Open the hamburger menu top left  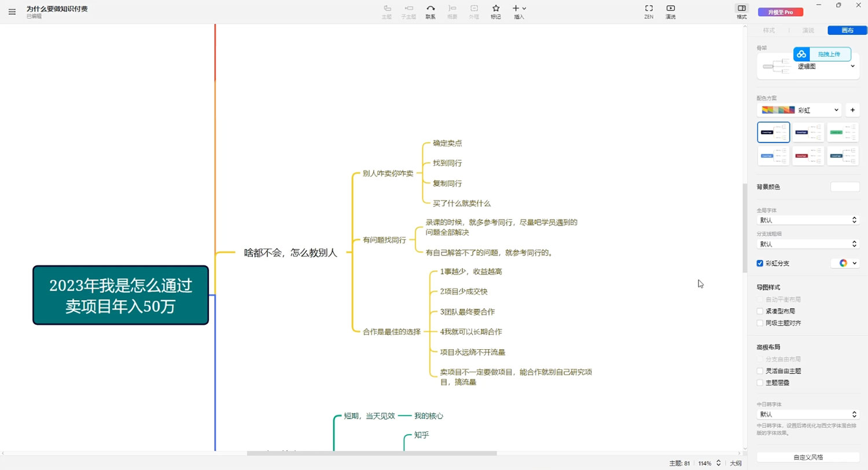pos(12,12)
